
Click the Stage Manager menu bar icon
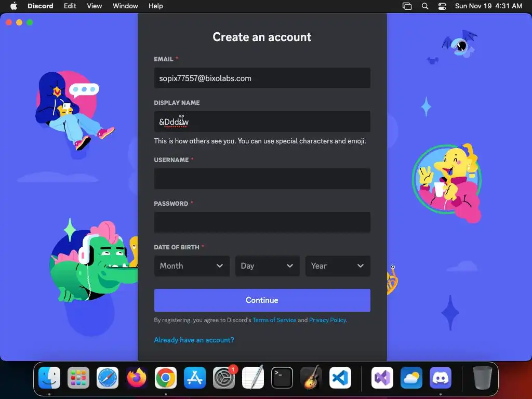(407, 6)
